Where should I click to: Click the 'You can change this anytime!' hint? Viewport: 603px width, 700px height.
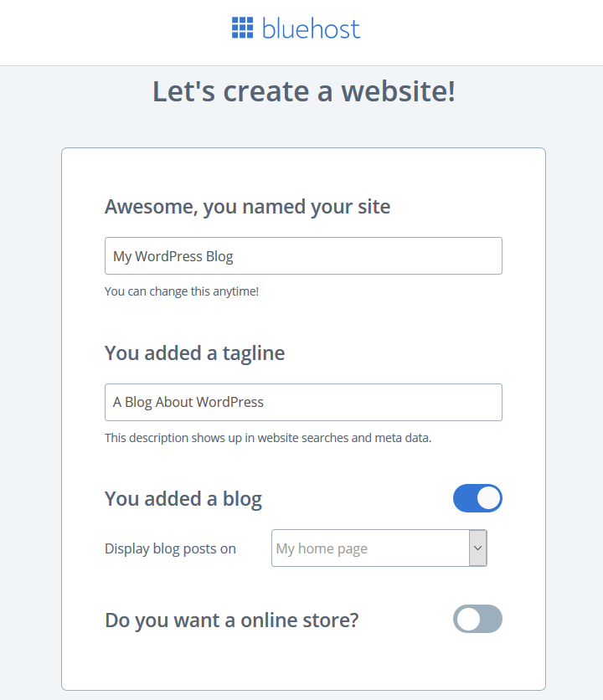coord(182,291)
